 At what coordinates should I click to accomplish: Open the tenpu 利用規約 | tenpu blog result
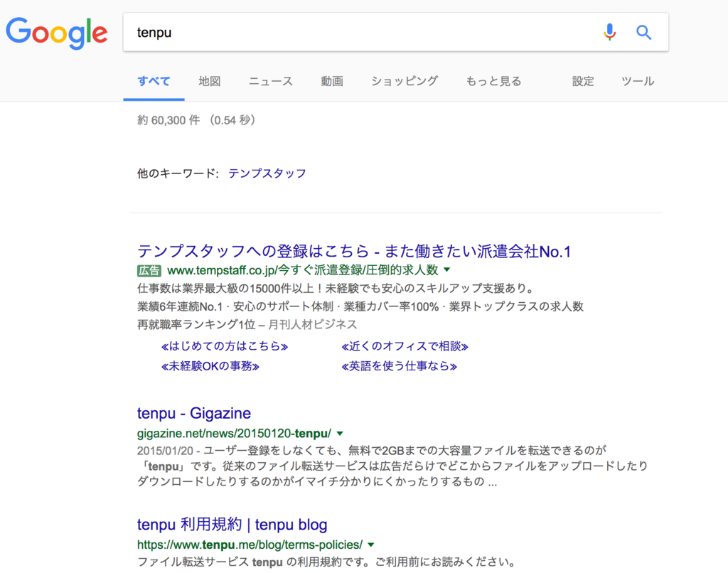pos(232,525)
